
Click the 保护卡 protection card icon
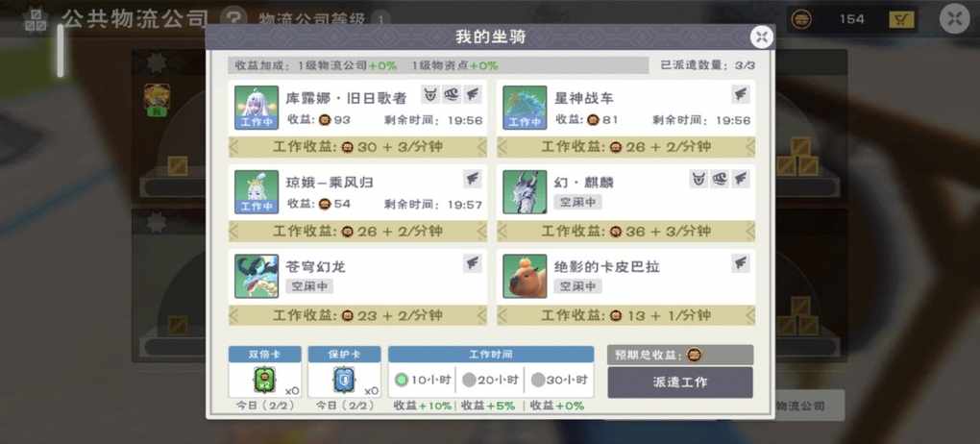pos(343,380)
